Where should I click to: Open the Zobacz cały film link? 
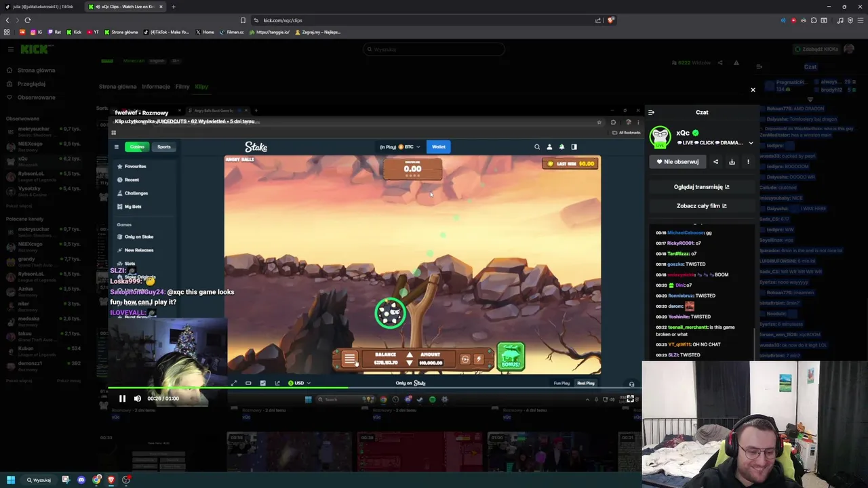coord(701,206)
